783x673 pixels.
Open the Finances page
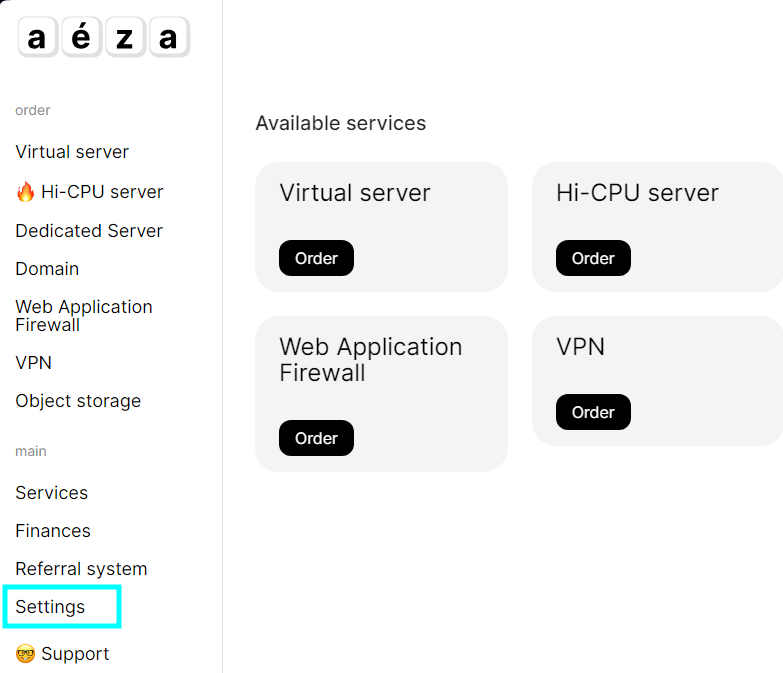pos(53,531)
